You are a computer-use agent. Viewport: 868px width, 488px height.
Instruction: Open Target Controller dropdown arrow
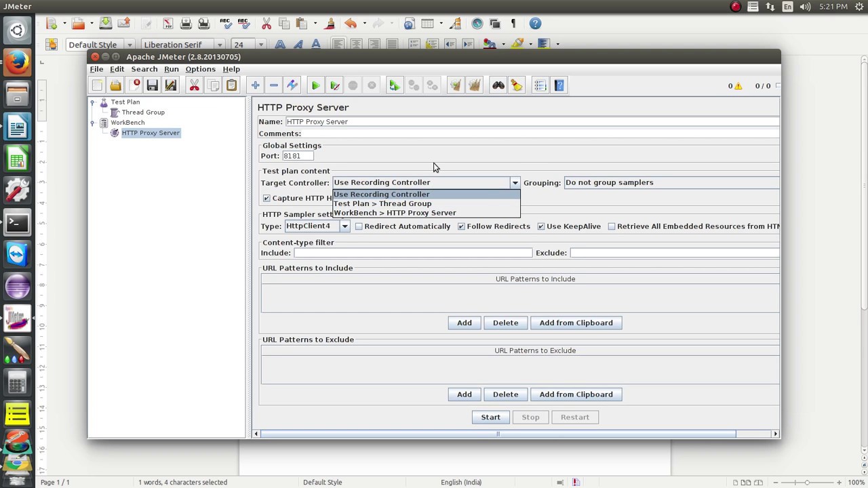coord(515,182)
